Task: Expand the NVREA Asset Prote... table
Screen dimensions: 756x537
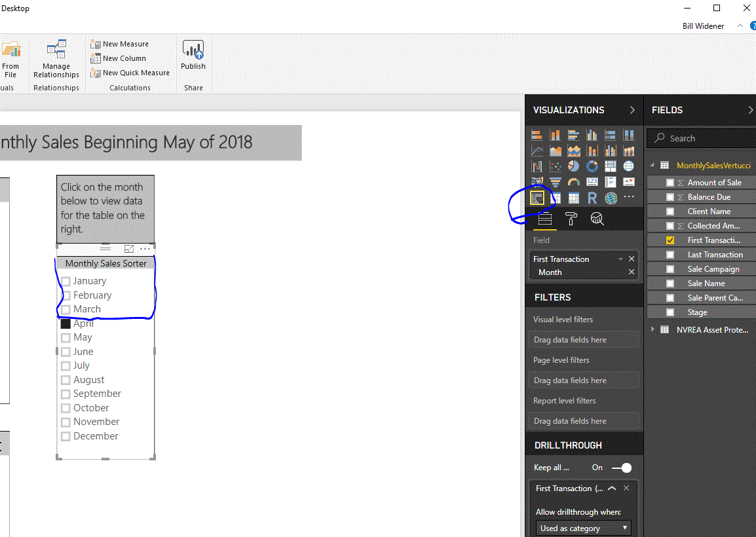Action: 652,329
